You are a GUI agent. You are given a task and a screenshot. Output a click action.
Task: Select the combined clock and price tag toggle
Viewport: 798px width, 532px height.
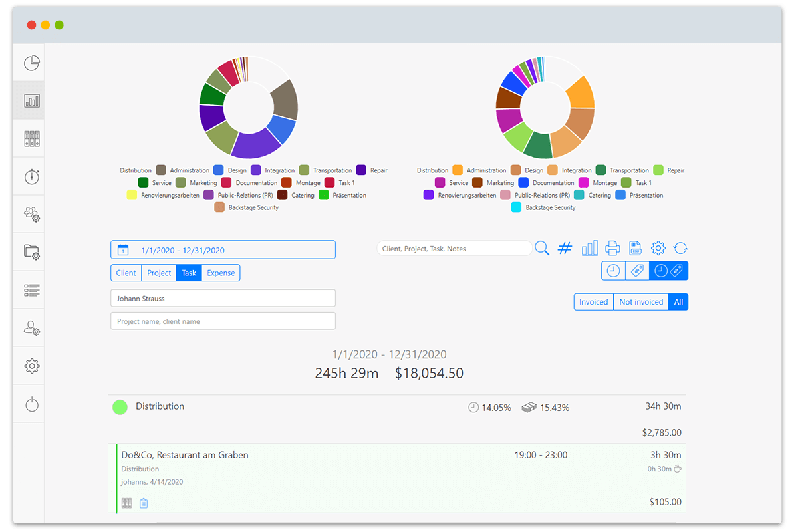[x=668, y=271]
